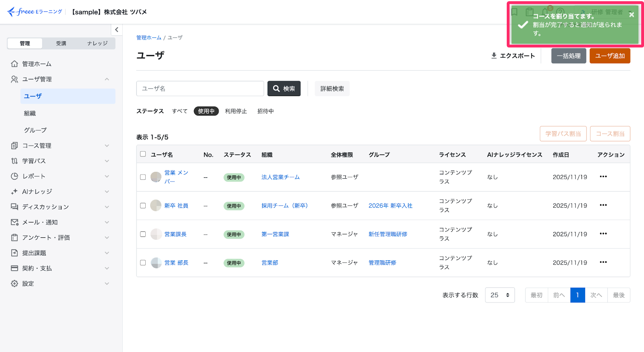Switch to the 受講 tab

click(x=61, y=43)
